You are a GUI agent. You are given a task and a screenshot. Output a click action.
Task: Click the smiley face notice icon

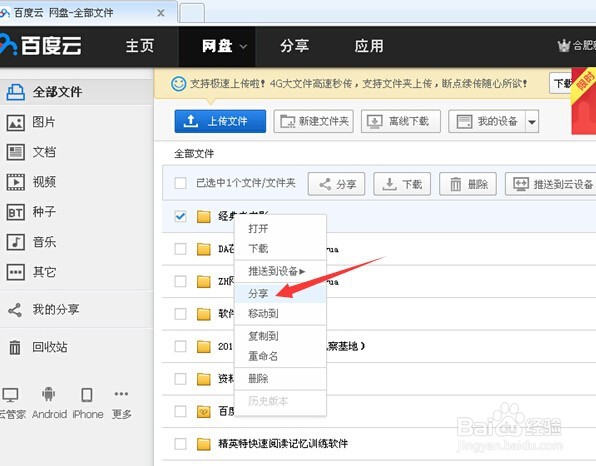point(178,83)
